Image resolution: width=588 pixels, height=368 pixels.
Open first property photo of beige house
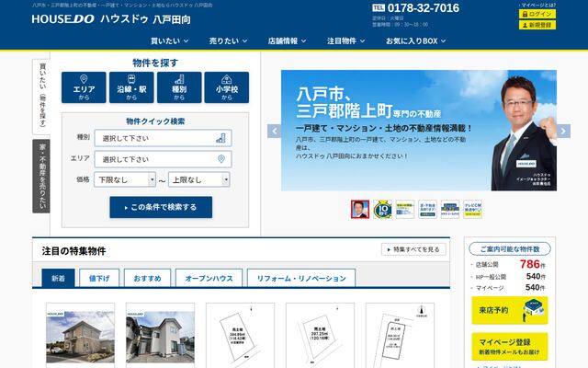pyautogui.click(x=80, y=336)
